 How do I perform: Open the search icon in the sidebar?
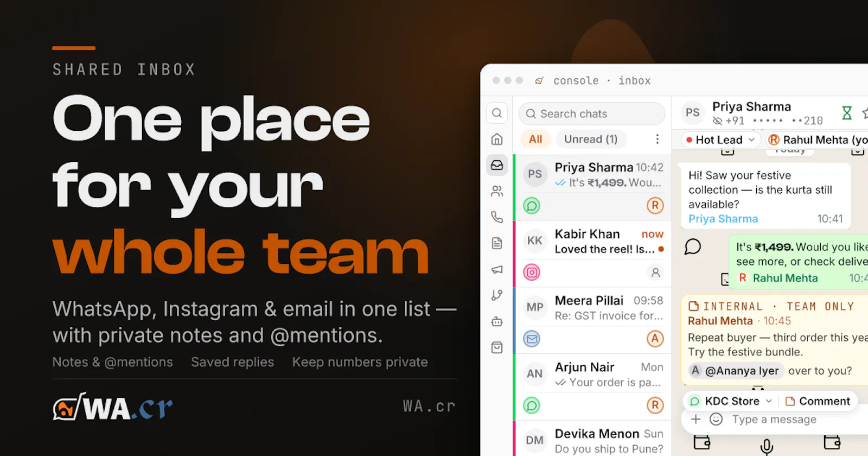click(497, 113)
